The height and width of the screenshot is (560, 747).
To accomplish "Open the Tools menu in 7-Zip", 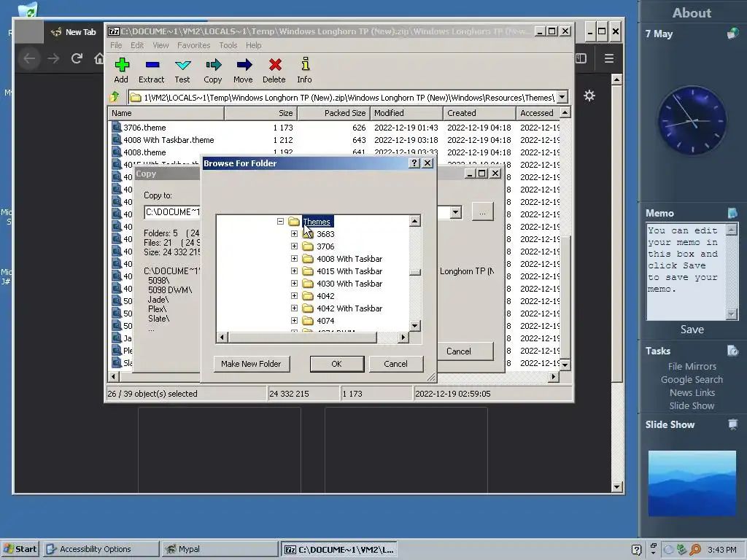I will click(x=228, y=45).
